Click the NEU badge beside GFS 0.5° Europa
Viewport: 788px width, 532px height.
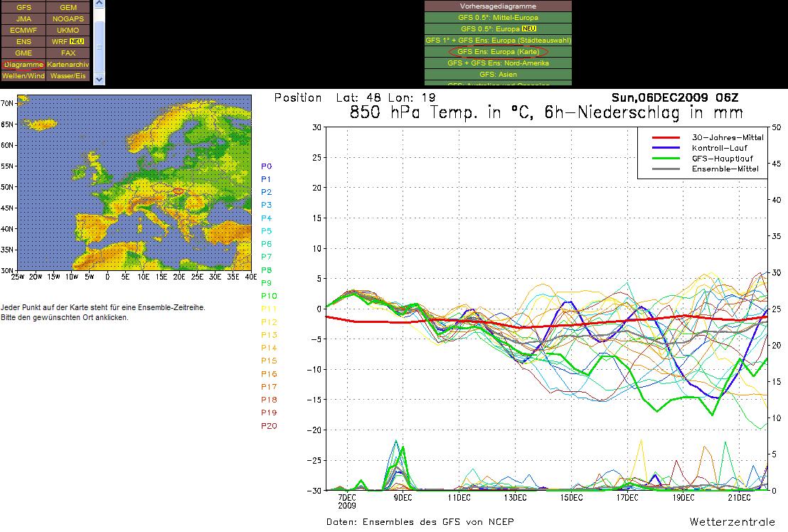528,28
